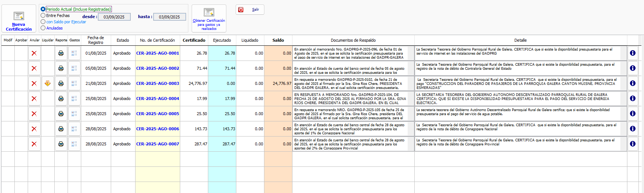
Task: Click the Saldo column header
Action: pyautogui.click(x=278, y=40)
